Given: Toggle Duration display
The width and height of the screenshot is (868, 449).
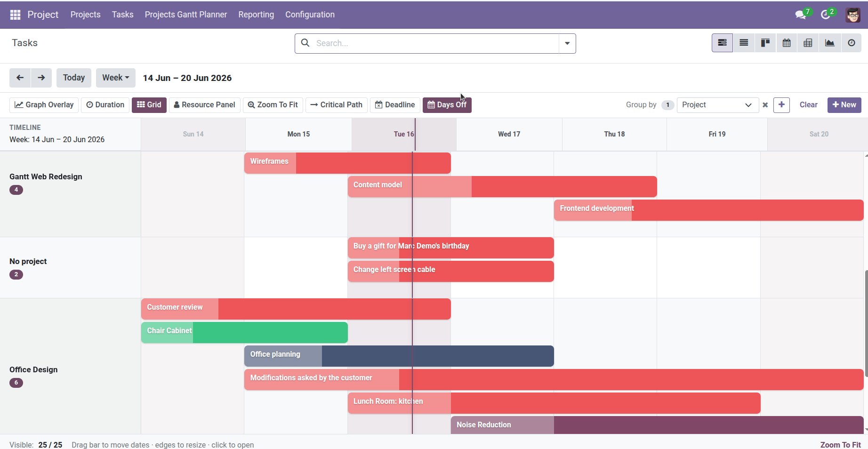Looking at the screenshot, I should [x=105, y=105].
